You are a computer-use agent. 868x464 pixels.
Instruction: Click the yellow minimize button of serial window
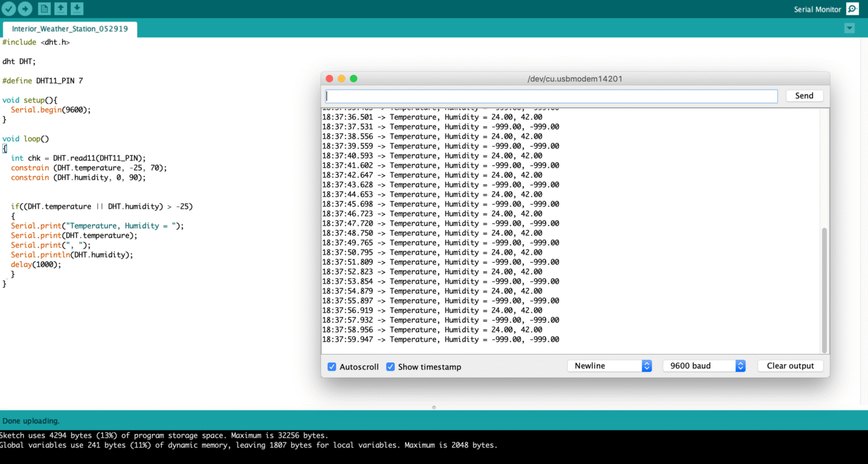point(342,79)
